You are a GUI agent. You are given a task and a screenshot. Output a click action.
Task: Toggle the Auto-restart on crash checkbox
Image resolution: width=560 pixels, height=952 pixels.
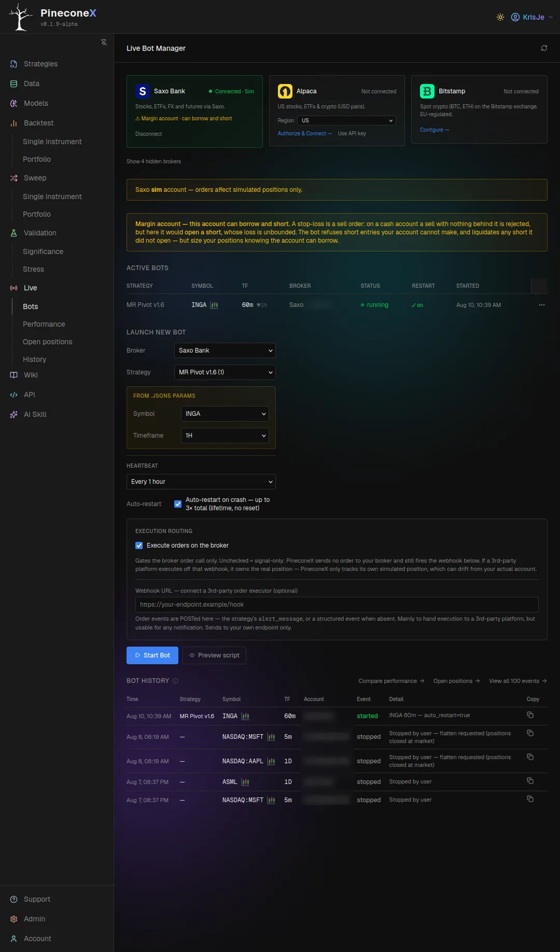click(178, 504)
